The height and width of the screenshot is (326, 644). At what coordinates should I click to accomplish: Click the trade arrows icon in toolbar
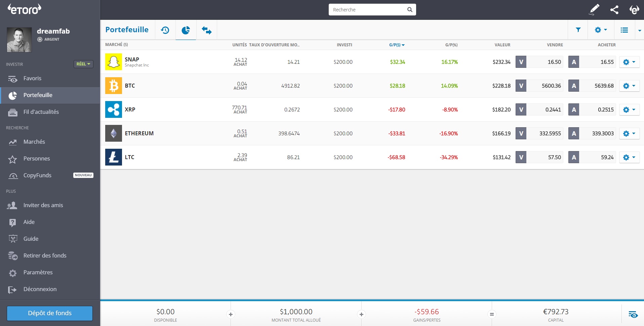click(x=207, y=30)
